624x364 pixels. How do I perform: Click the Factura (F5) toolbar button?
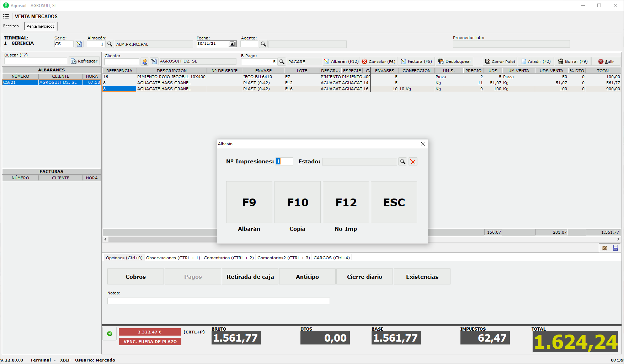coord(416,61)
